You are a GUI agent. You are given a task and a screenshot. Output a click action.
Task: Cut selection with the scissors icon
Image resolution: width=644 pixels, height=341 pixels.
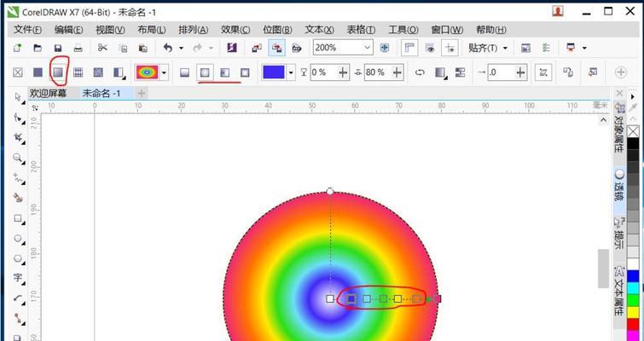pyautogui.click(x=102, y=48)
